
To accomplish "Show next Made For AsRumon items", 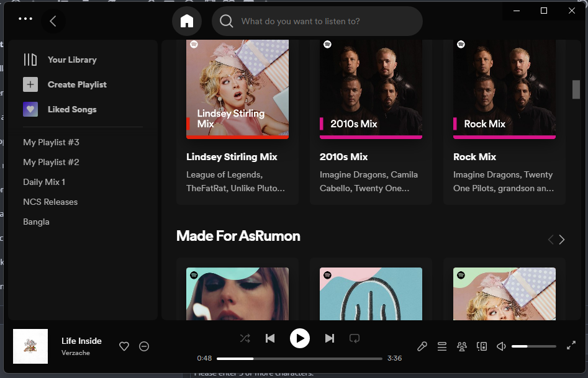I will 562,240.
